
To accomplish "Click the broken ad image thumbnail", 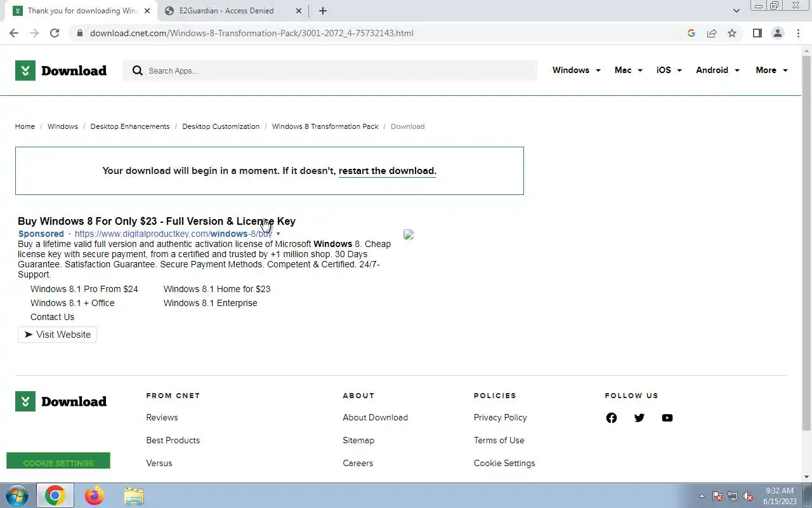I will point(409,234).
